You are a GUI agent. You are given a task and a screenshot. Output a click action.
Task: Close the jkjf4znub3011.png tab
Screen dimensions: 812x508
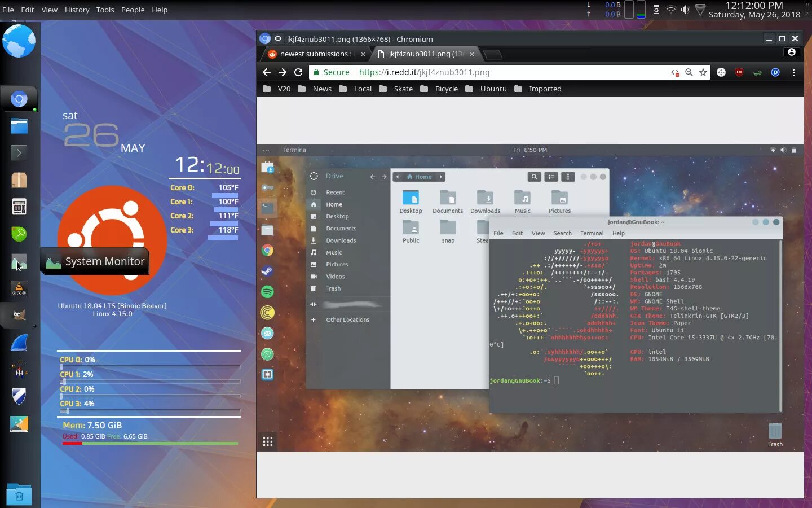tap(472, 54)
